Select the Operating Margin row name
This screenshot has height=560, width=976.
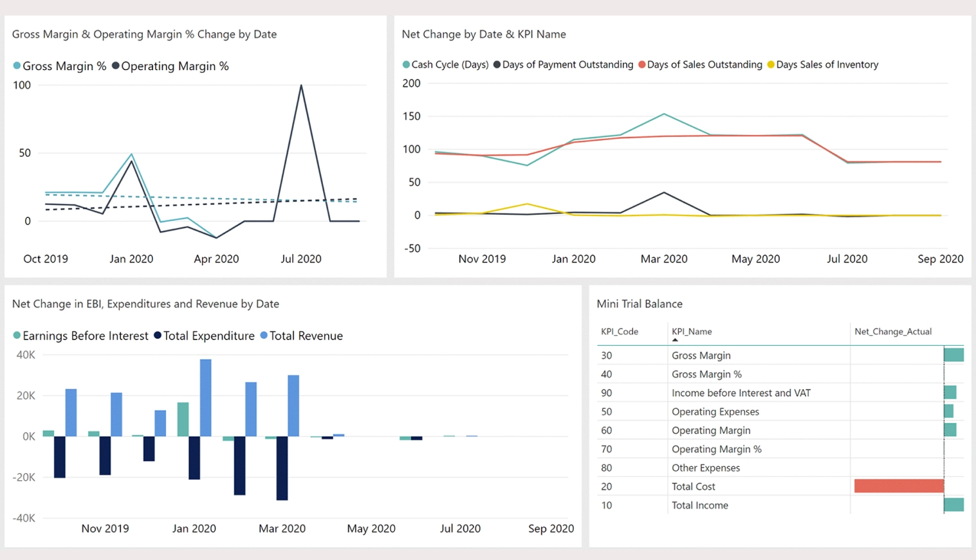tap(711, 430)
